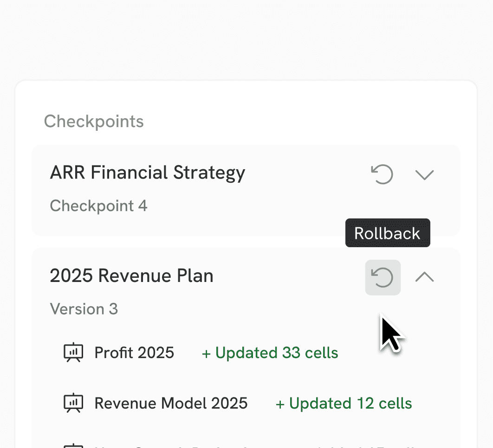Select the ARR Financial Strategy title

coord(148,173)
